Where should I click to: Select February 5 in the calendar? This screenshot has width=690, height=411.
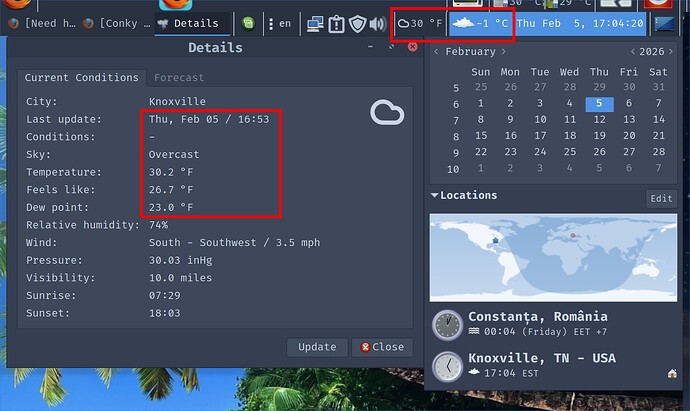pos(599,103)
